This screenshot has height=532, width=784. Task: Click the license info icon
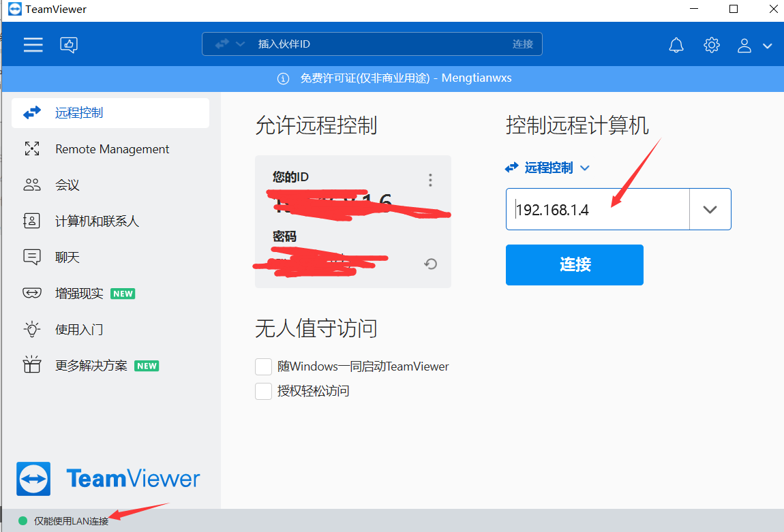[x=283, y=78]
